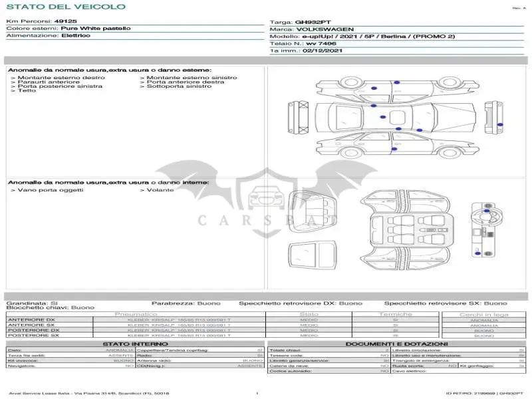
Task: Select the 'DOCUMENTI E DOTAZIONI' section header
Action: pyautogui.click(x=396, y=344)
